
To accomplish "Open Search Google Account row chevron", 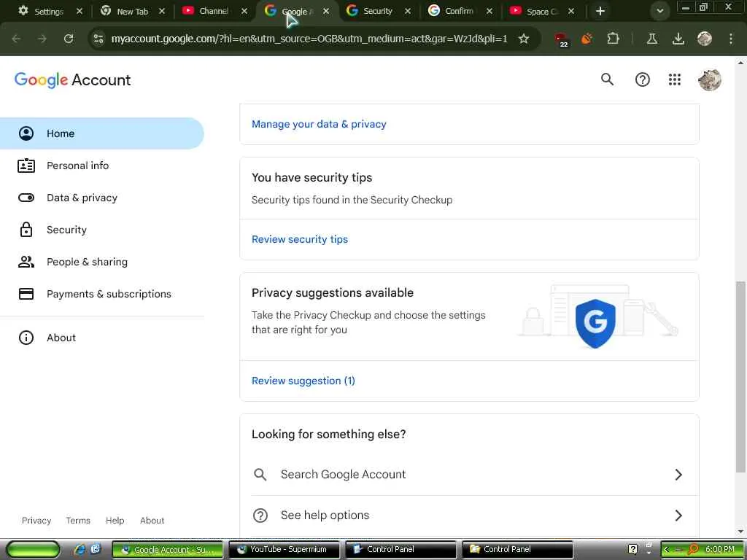I will [x=678, y=474].
